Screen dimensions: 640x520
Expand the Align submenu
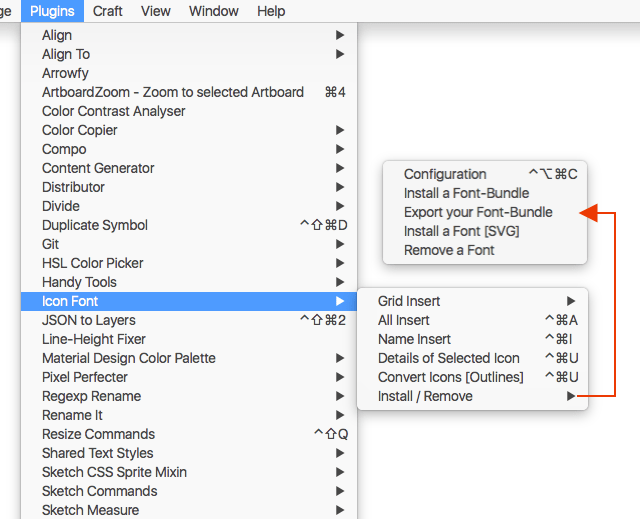click(57, 35)
